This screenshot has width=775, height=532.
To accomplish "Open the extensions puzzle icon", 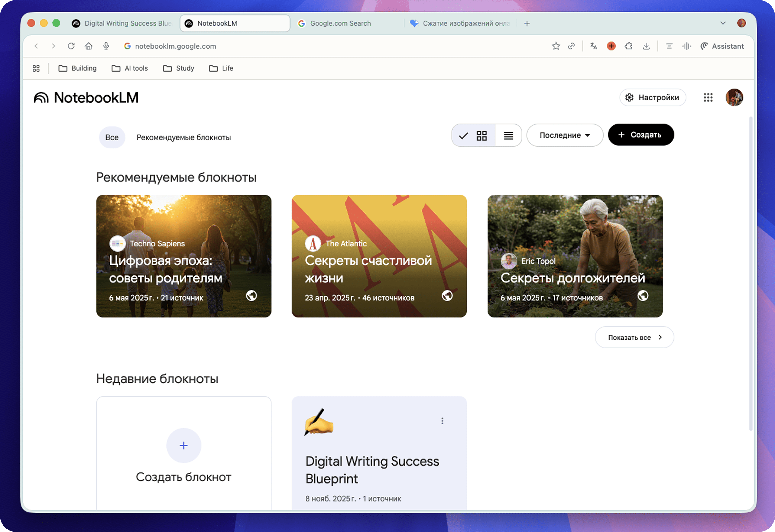I will pyautogui.click(x=629, y=46).
